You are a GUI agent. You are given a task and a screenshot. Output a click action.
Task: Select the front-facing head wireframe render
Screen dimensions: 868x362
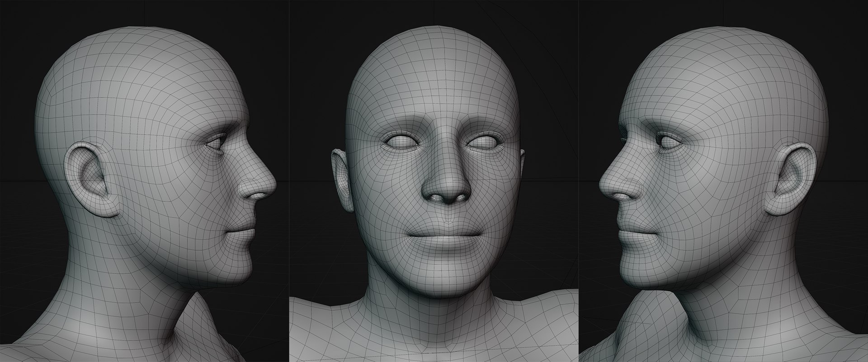[434, 181]
